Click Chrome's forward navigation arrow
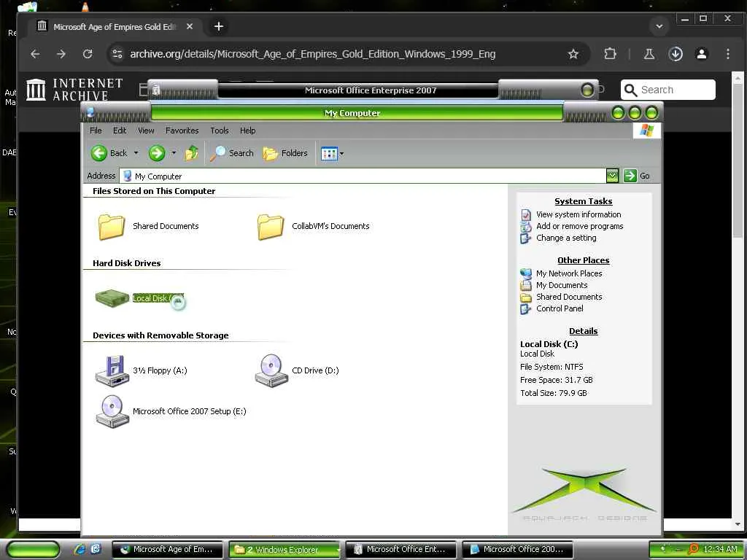This screenshot has width=747, height=560. (61, 54)
